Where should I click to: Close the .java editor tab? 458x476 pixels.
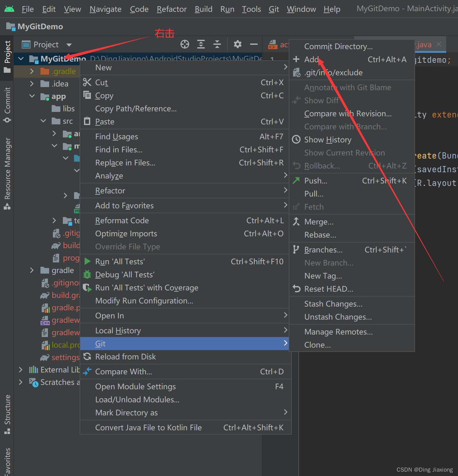pyautogui.click(x=439, y=44)
